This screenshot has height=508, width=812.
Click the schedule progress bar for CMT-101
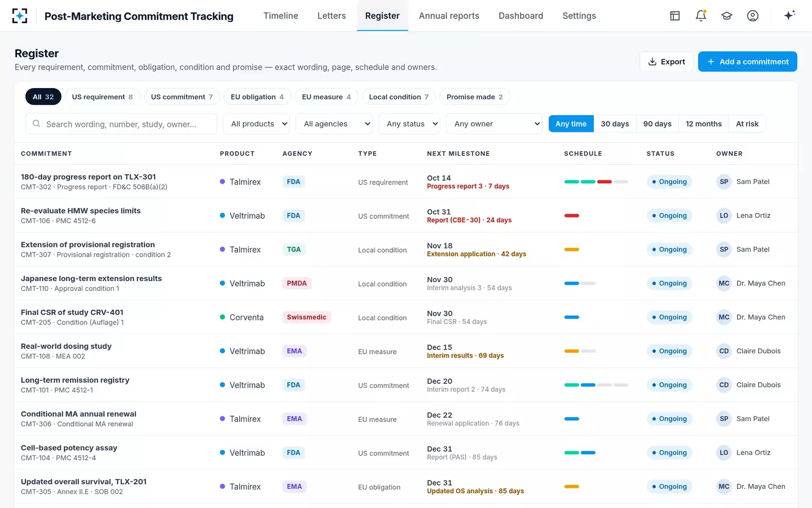coord(596,385)
